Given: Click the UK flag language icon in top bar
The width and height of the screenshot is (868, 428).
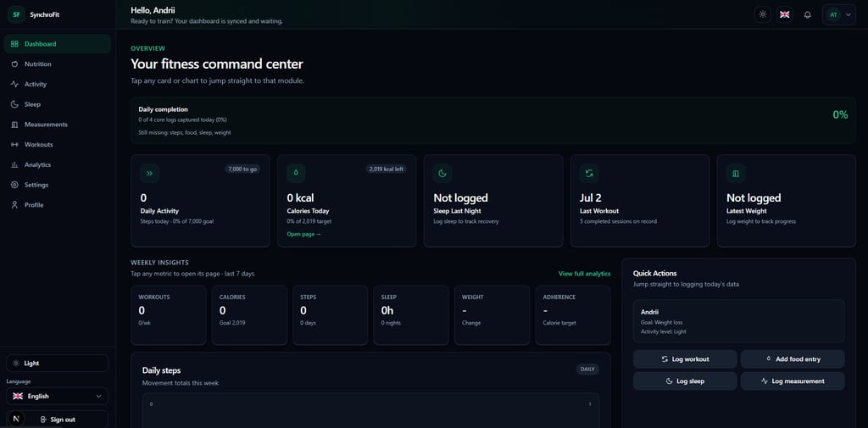Looking at the screenshot, I should pos(784,14).
